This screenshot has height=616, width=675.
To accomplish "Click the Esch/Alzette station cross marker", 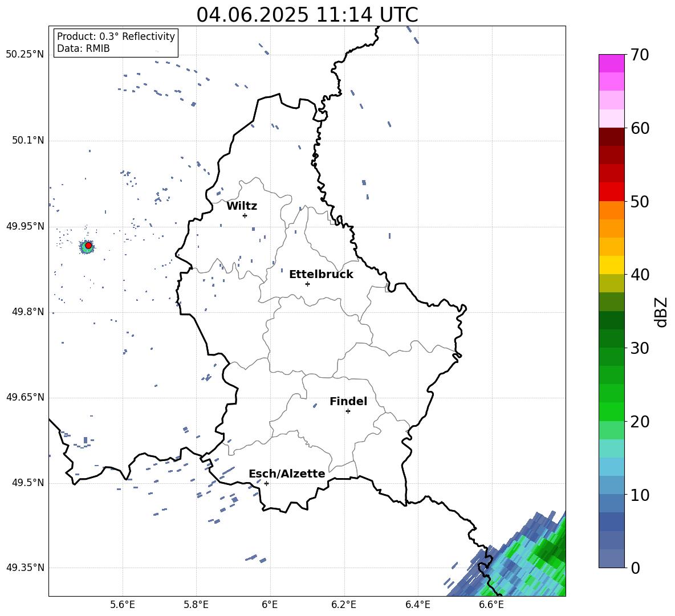I will tap(266, 483).
